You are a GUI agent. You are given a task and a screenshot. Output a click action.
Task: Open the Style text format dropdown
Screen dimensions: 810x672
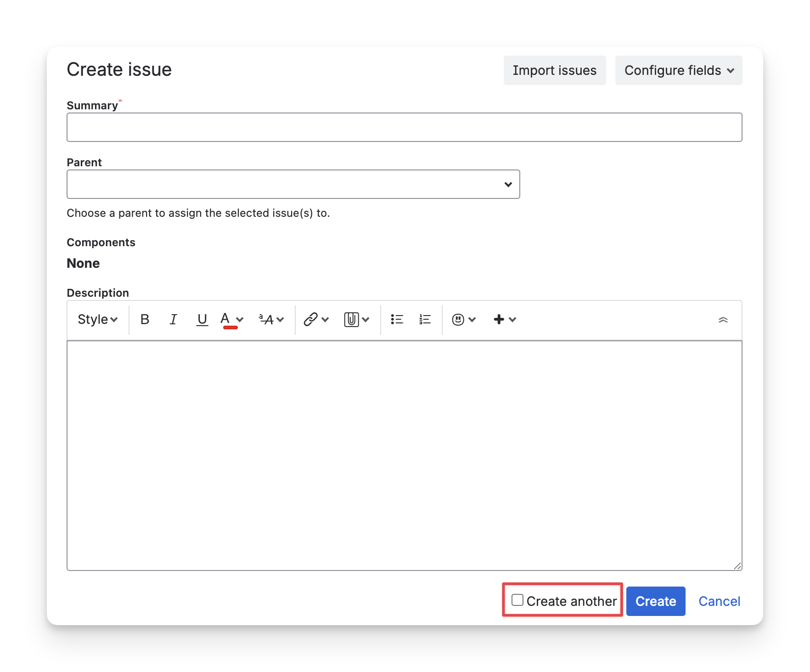97,319
